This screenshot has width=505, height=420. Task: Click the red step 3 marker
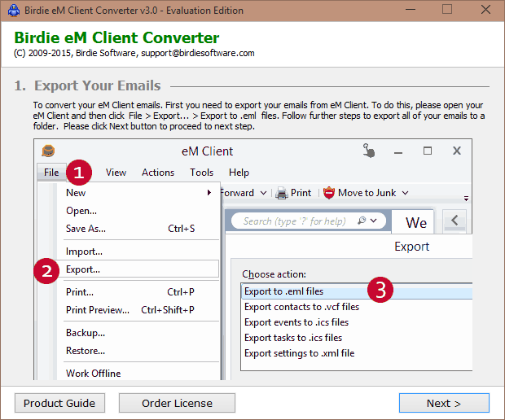click(380, 290)
